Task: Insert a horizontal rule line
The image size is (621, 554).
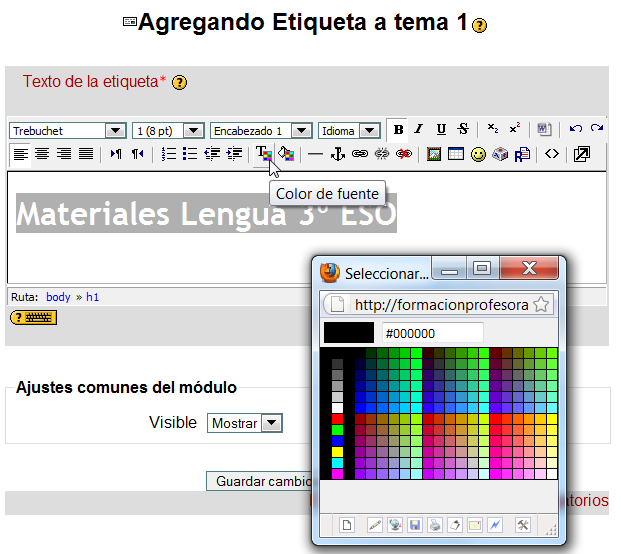Action: (315, 154)
